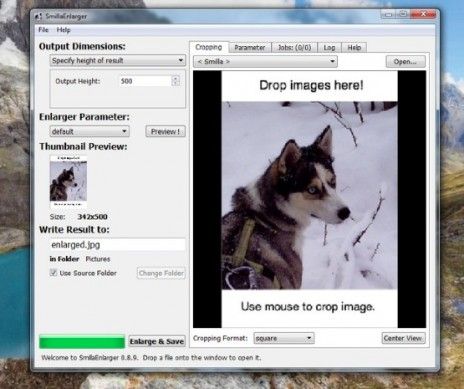Viewport: 464px width, 389px height.
Task: Click the Center View button
Action: (403, 338)
